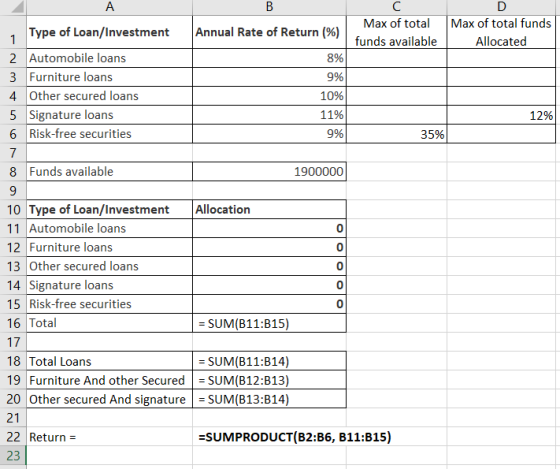Screen dimensions: 560x469
Task: Select row 16 header
Action: pyautogui.click(x=13, y=323)
